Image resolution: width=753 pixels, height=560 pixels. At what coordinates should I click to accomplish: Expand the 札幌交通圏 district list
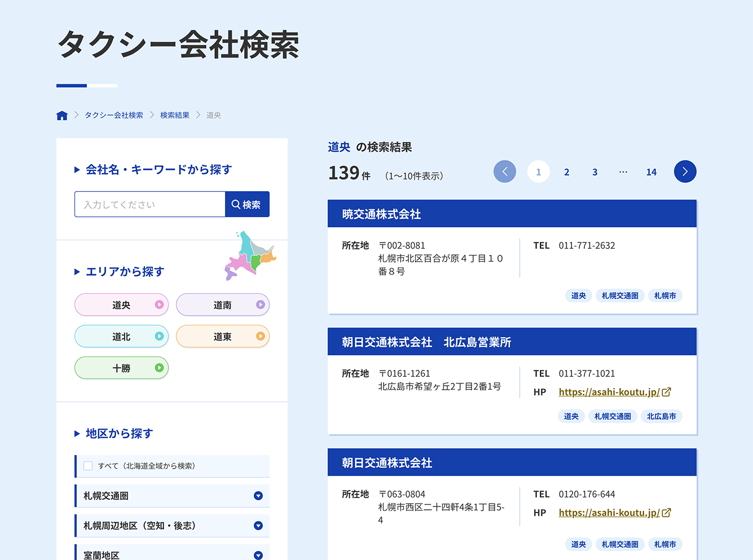(258, 496)
